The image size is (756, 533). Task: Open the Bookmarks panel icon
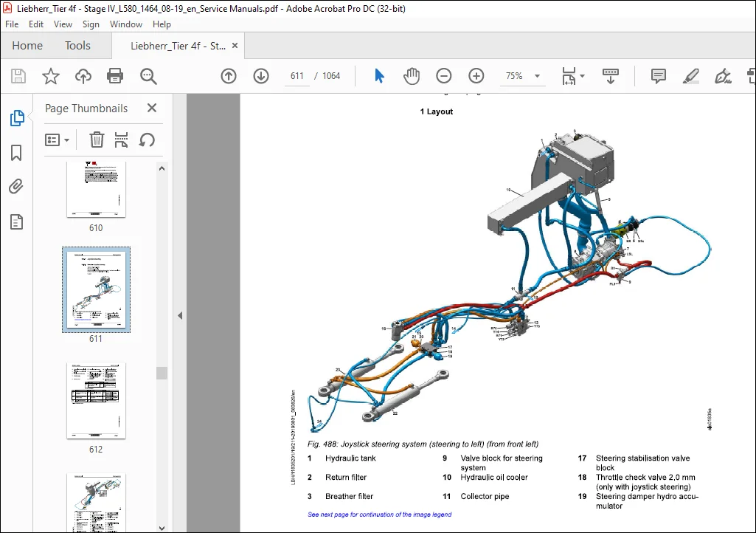pos(16,153)
